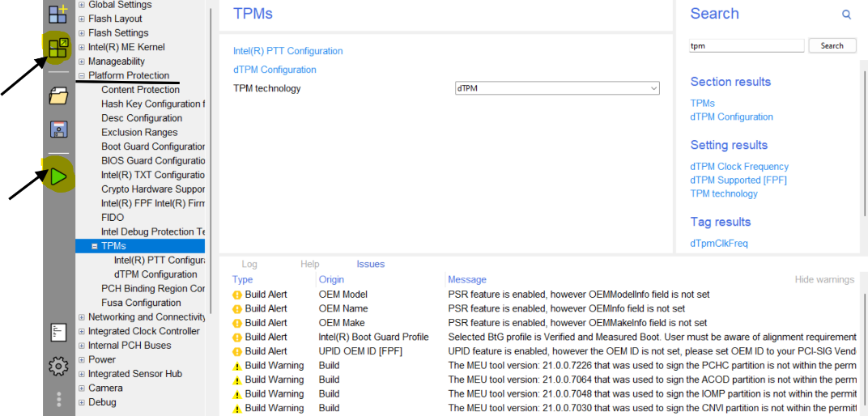Click the save floppy disk icon
868x416 pixels.
58,129
